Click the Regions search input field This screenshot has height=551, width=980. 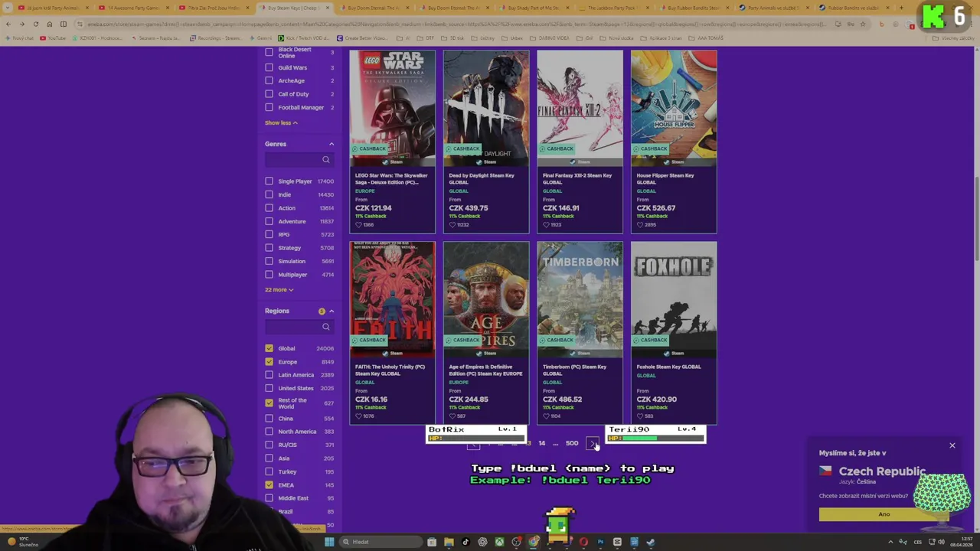(299, 327)
